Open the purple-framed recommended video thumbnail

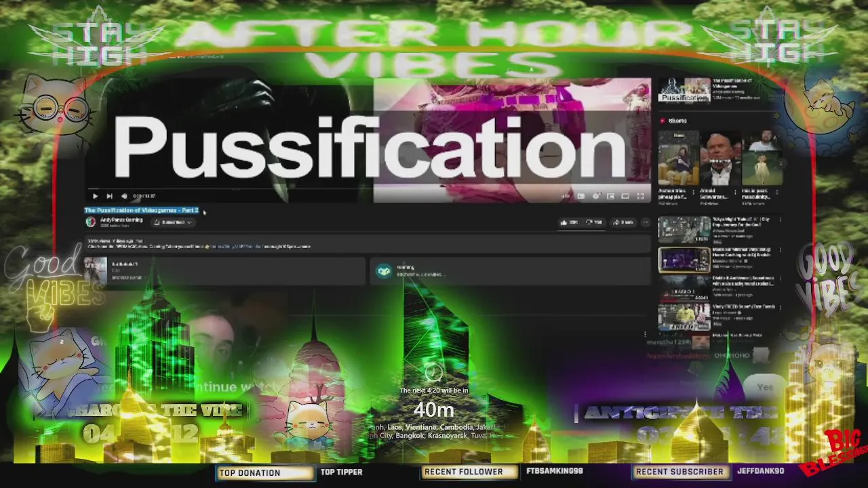coord(684,260)
